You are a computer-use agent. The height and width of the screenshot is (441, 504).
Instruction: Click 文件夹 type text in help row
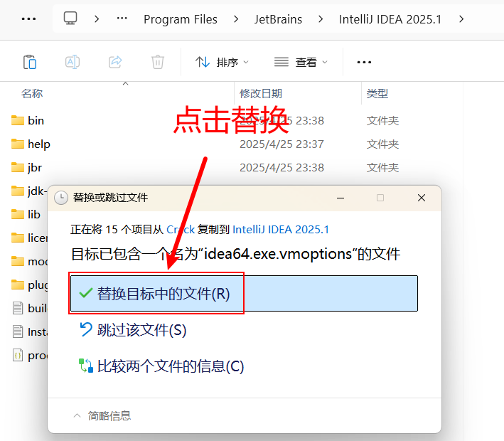click(x=382, y=144)
